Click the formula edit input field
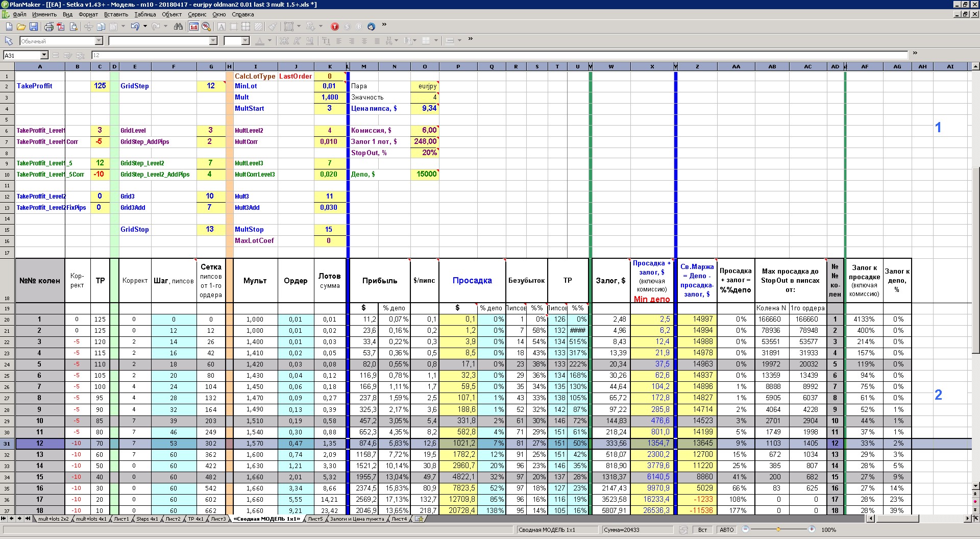This screenshot has height=539, width=980. [499, 55]
